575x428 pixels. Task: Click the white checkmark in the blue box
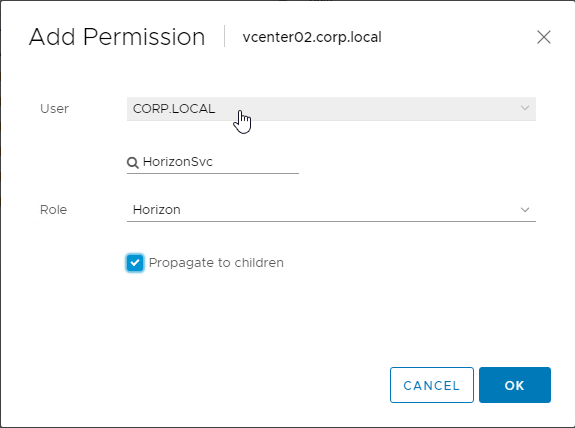(x=135, y=263)
